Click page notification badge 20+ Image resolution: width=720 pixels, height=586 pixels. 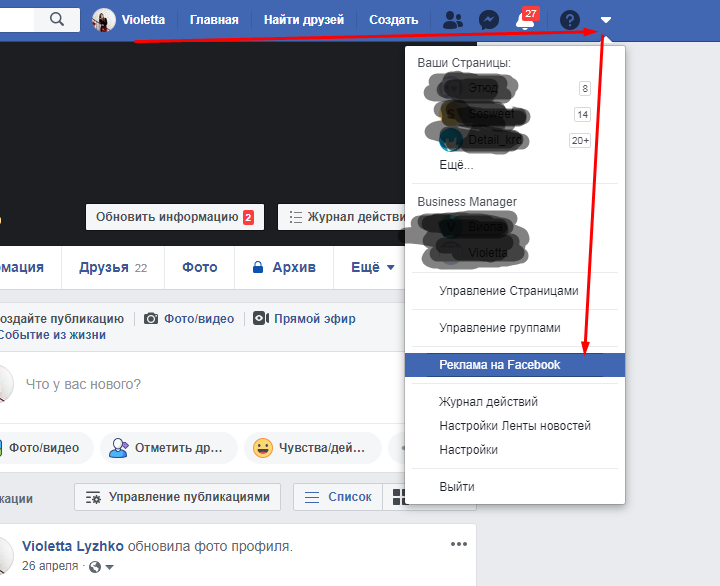pyautogui.click(x=580, y=140)
